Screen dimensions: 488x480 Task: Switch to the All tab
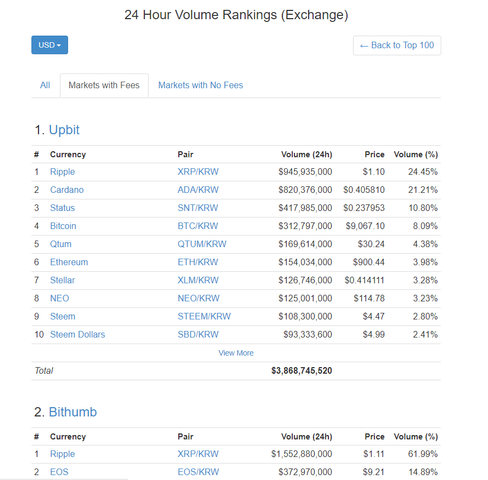(x=45, y=85)
